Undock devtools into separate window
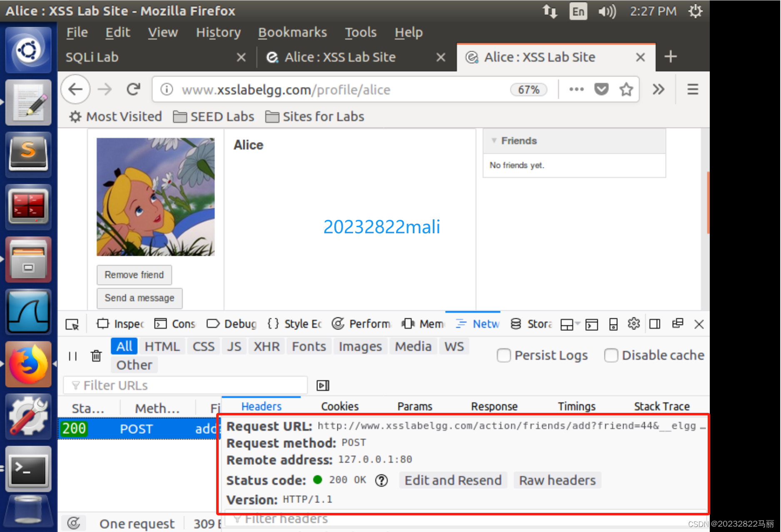The height and width of the screenshot is (532, 781). pos(678,323)
